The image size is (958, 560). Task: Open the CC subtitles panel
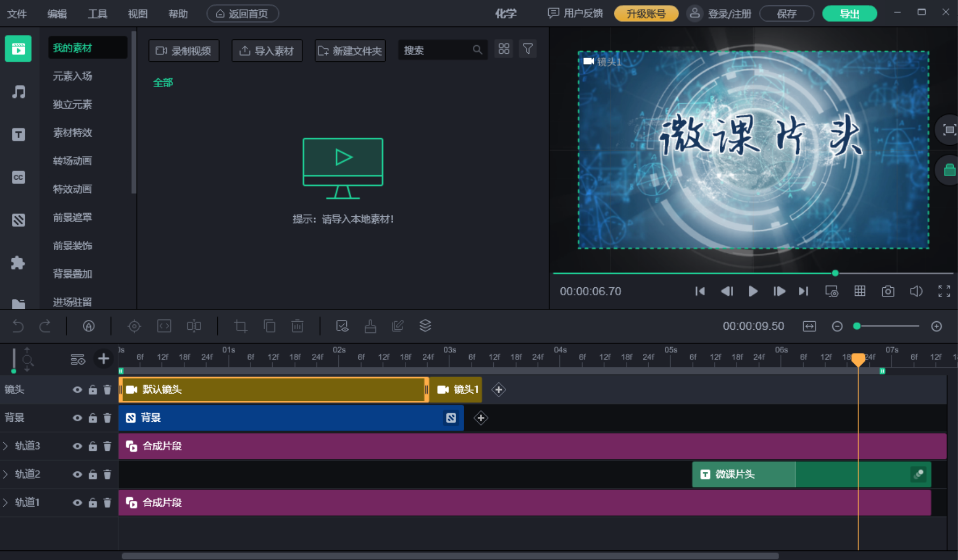[18, 177]
